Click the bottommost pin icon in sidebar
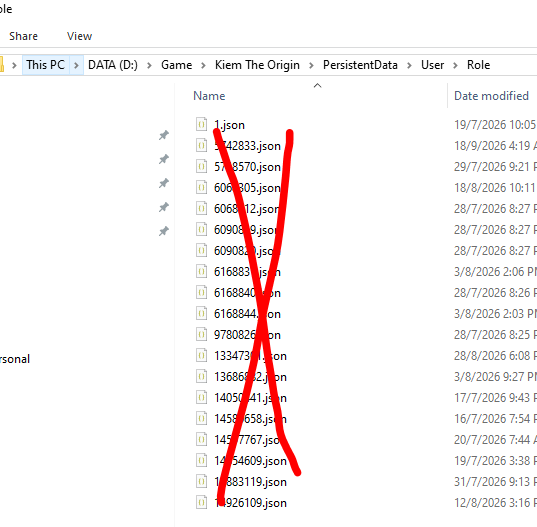The width and height of the screenshot is (537, 527). click(x=164, y=231)
